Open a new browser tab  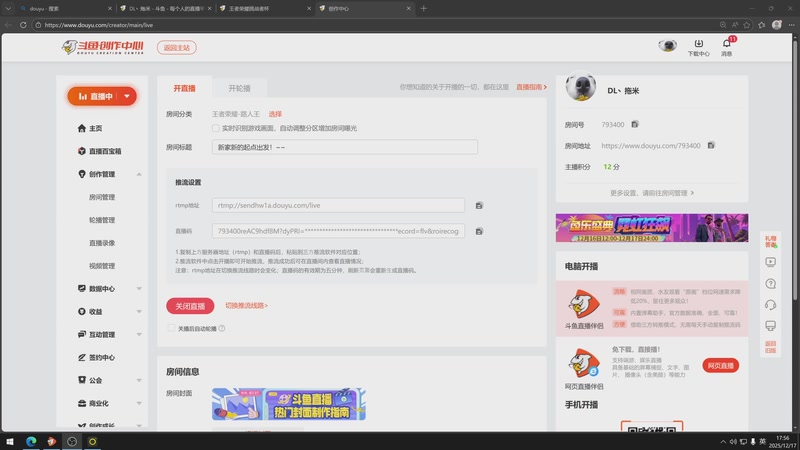[x=423, y=8]
